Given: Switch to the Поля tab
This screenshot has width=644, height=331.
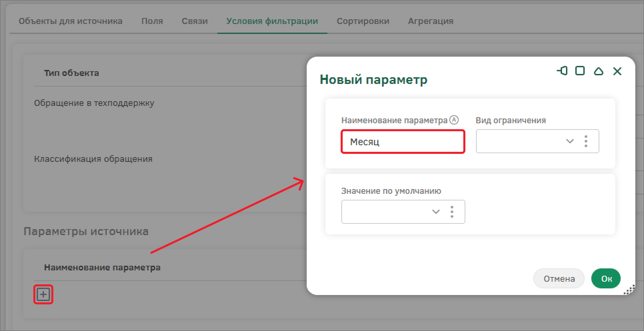Looking at the screenshot, I should (152, 21).
